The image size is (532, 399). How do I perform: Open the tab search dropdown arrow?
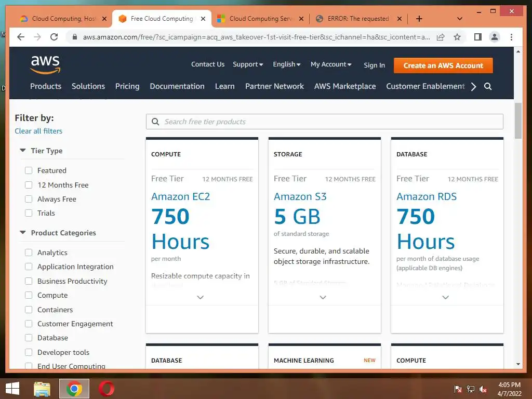pos(460,19)
